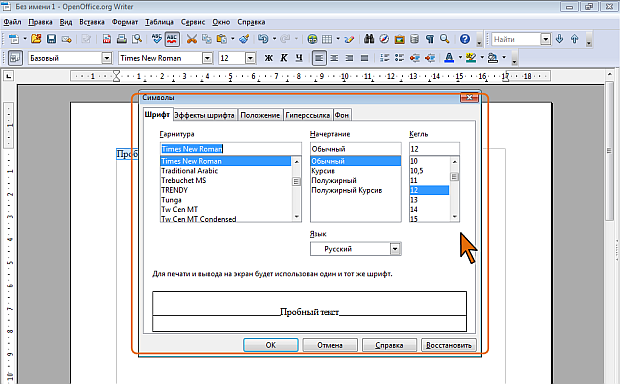Toggle Nonprinting Characters pilcrow icon

click(x=430, y=39)
